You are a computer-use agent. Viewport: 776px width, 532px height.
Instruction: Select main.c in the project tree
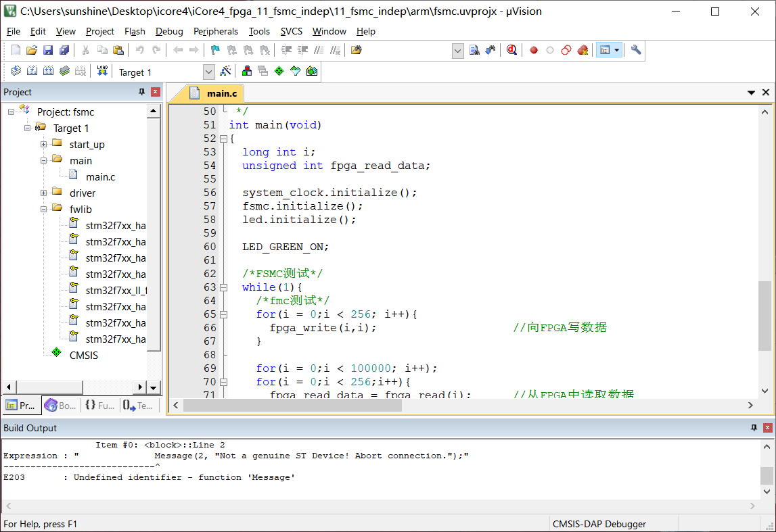pyautogui.click(x=100, y=177)
